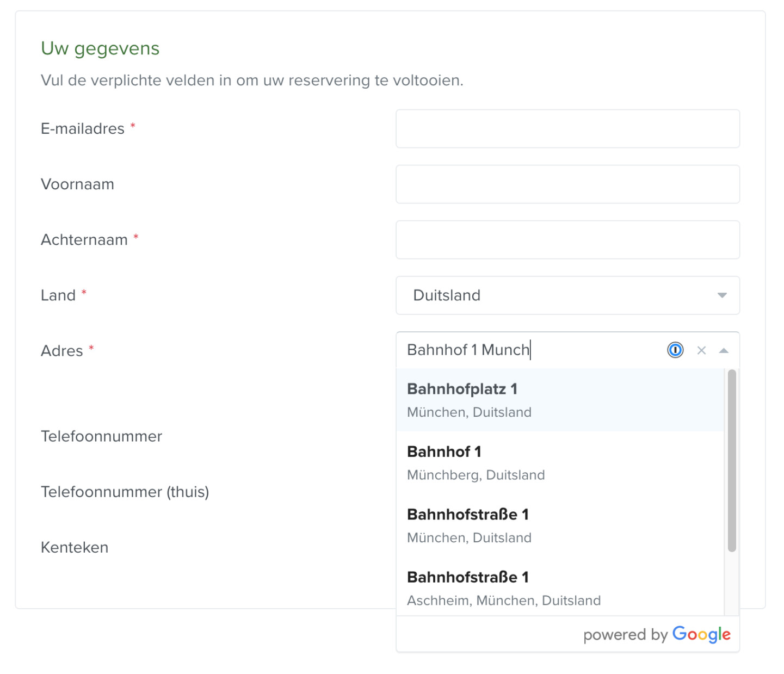The height and width of the screenshot is (674, 784).
Task: Click the Telefoonnummer label
Action: click(x=101, y=436)
